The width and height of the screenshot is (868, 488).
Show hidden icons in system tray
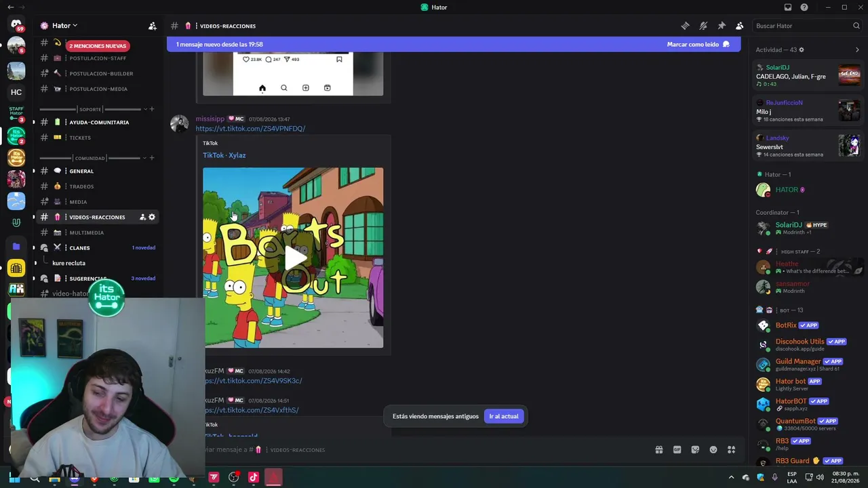731,477
